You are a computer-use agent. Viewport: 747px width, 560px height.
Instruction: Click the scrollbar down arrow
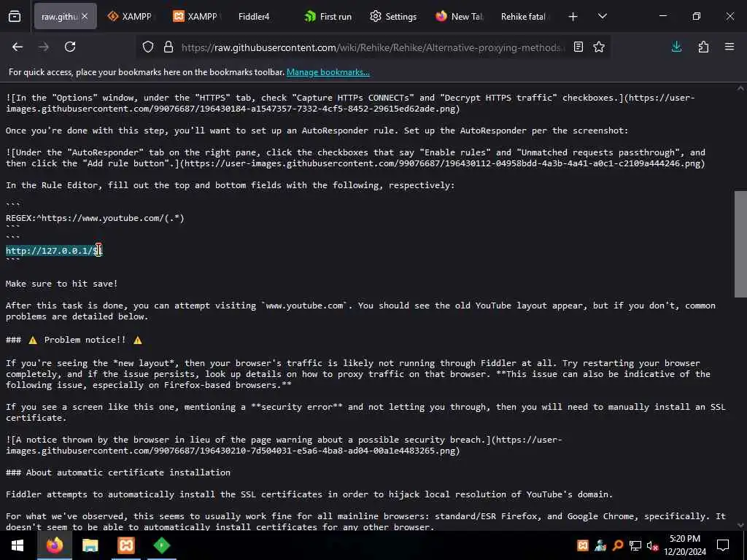[740, 526]
